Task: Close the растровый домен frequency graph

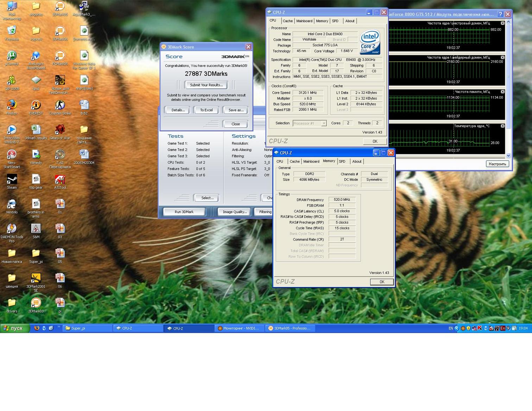Action: click(x=502, y=23)
